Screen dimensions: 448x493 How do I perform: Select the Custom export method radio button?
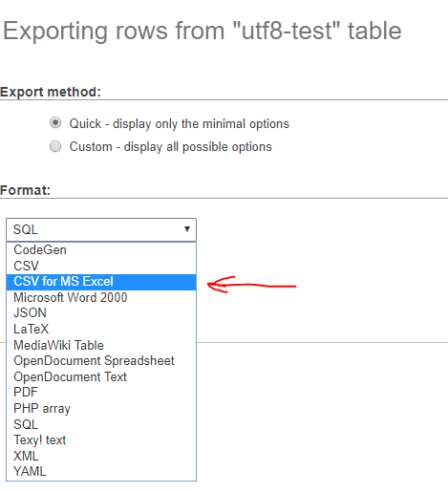[x=55, y=146]
